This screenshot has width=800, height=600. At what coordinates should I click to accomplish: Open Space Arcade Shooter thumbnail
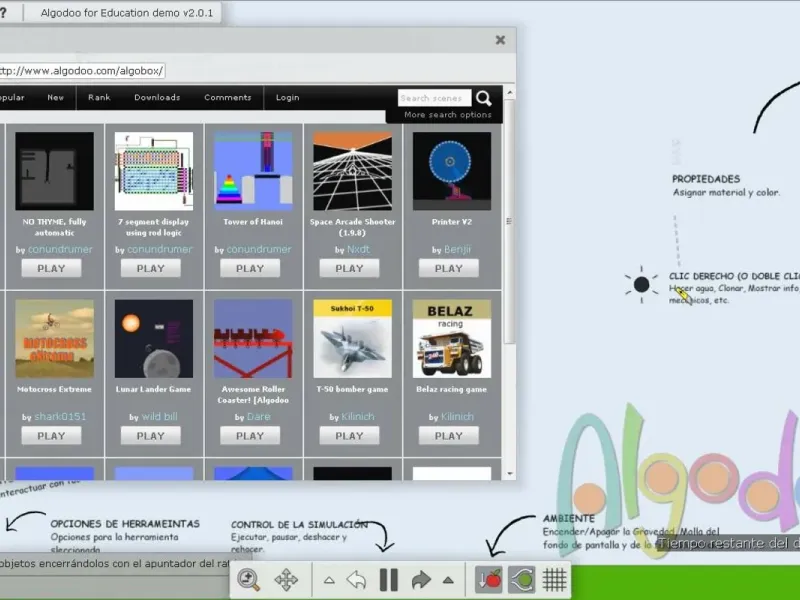click(x=353, y=171)
